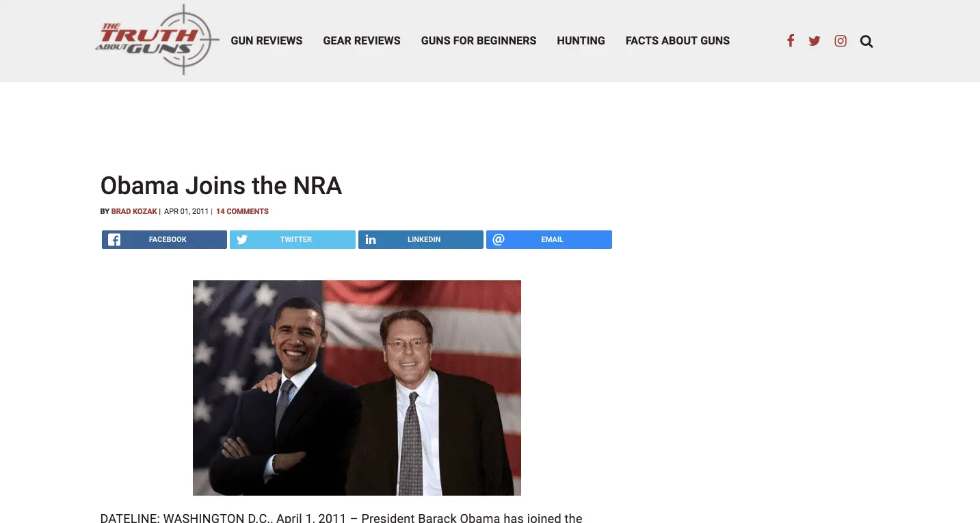Click the article photo with flag background

pyautogui.click(x=357, y=388)
